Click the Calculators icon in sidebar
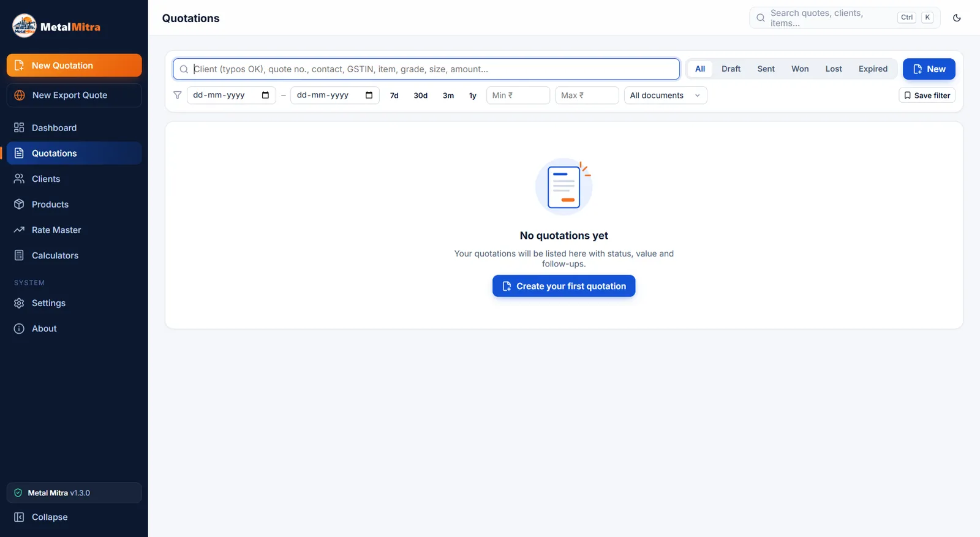 19,255
